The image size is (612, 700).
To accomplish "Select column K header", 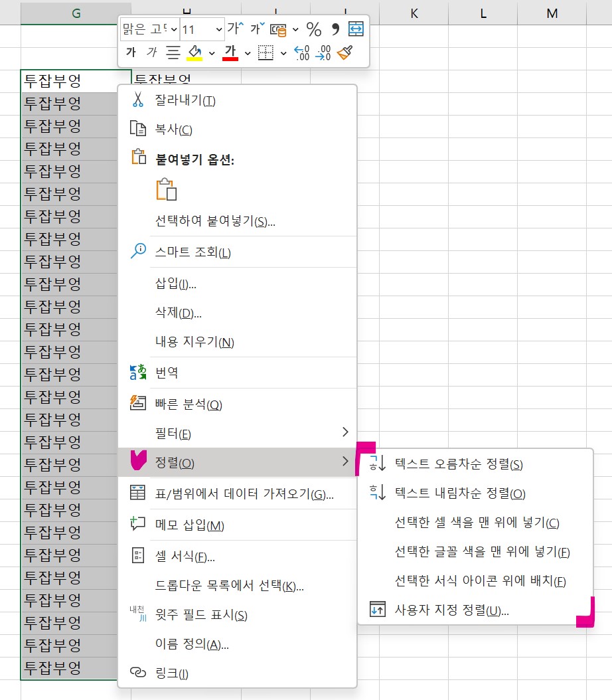I will point(414,13).
